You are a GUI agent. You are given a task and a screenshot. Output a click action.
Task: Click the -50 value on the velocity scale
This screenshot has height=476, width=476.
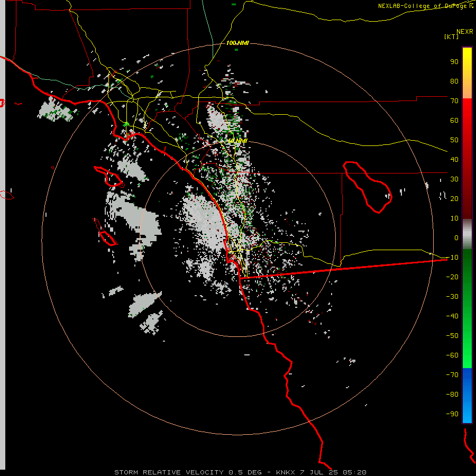(452, 335)
